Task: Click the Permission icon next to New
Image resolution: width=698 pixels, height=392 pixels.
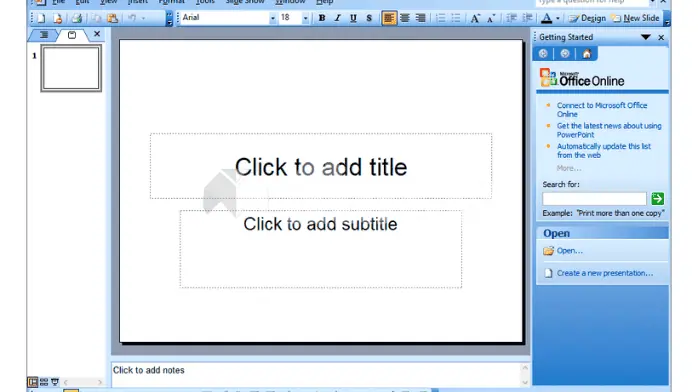Action: 57,18
